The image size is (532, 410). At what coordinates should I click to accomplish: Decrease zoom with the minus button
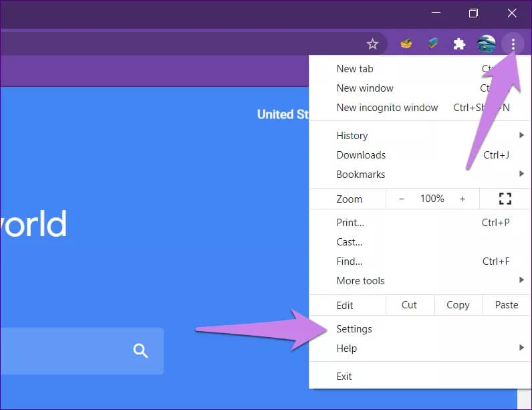402,199
